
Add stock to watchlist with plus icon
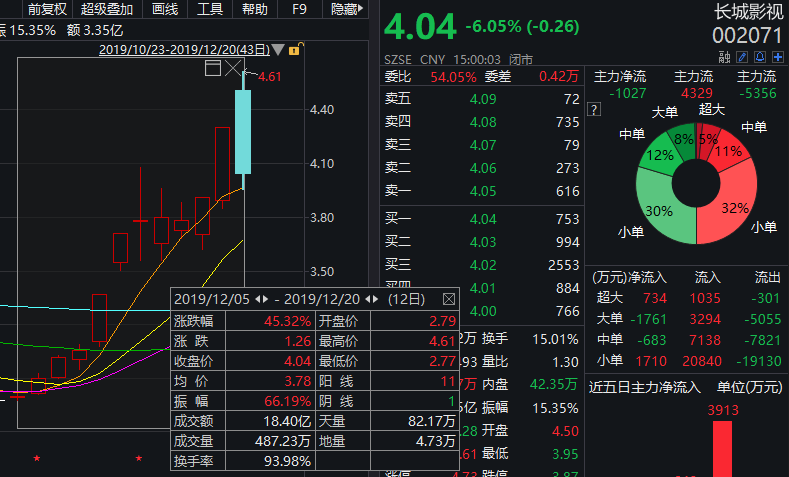click(778, 57)
